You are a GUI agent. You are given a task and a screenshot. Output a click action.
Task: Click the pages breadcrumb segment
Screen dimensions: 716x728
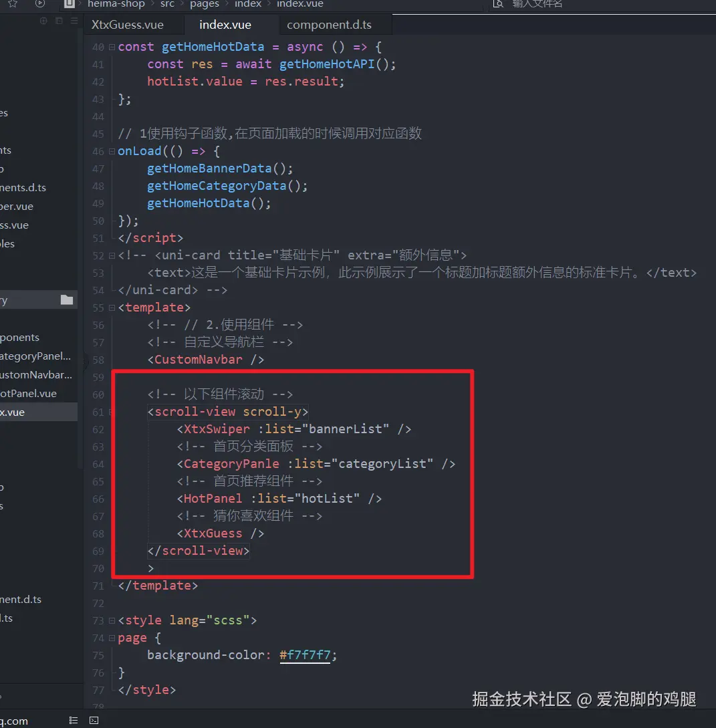click(x=205, y=4)
